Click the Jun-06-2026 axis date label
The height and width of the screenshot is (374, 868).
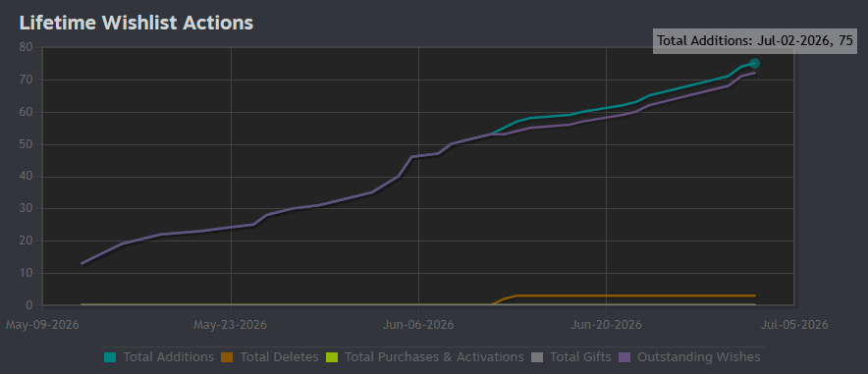point(418,325)
